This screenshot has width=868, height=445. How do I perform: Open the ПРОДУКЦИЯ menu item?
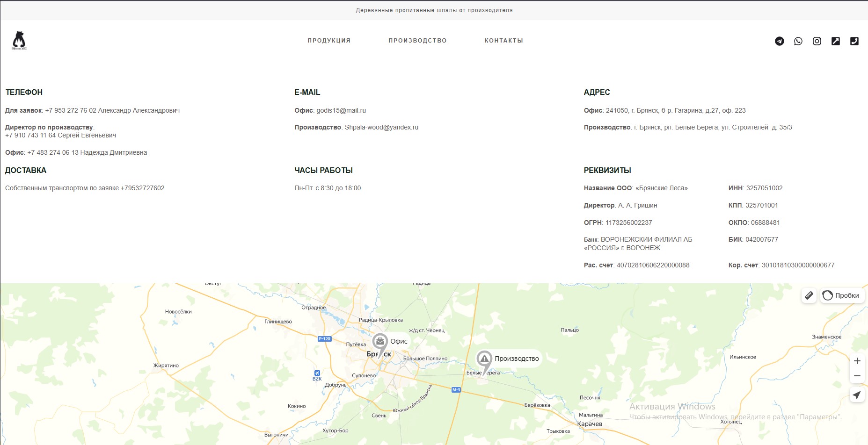pos(328,40)
